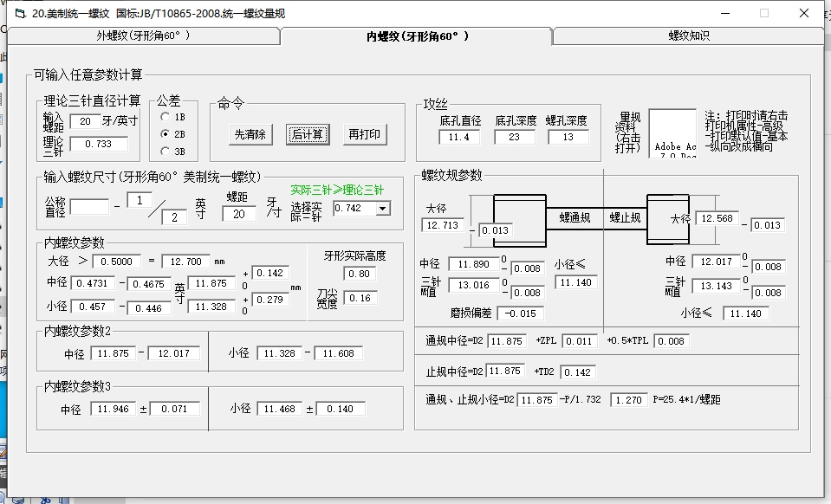Screen dimensions: 831x504
Task: Choose the 2B tolerance class option
Action: tap(166, 134)
